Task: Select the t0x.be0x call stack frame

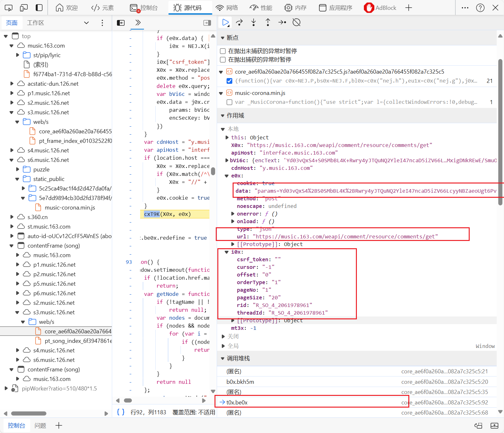Action: click(357, 403)
